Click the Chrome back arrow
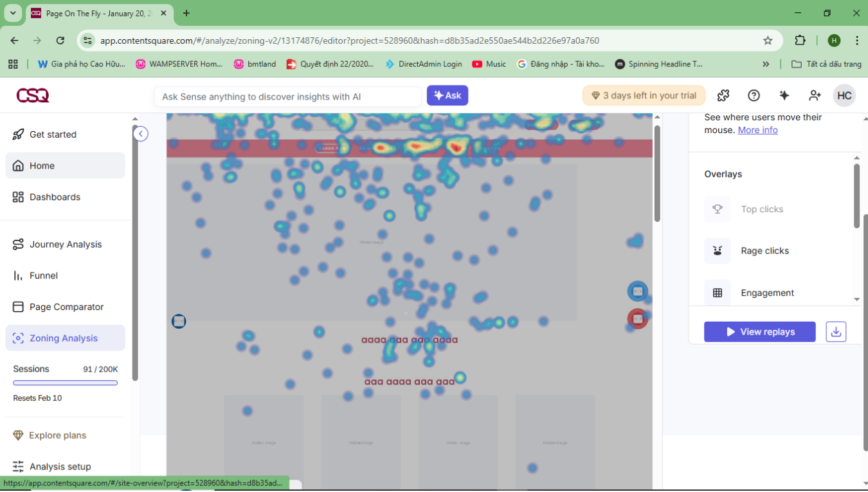The image size is (868, 492). [x=14, y=41]
